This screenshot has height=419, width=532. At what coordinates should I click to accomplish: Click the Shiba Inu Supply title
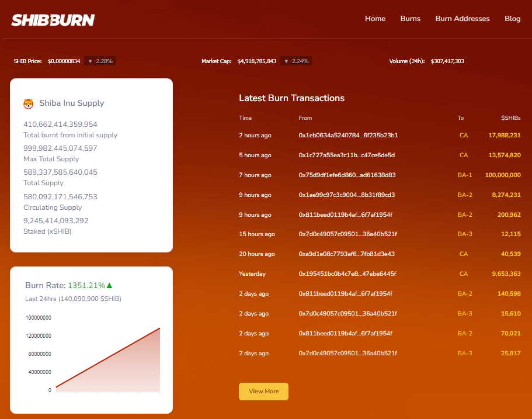pyautogui.click(x=72, y=103)
